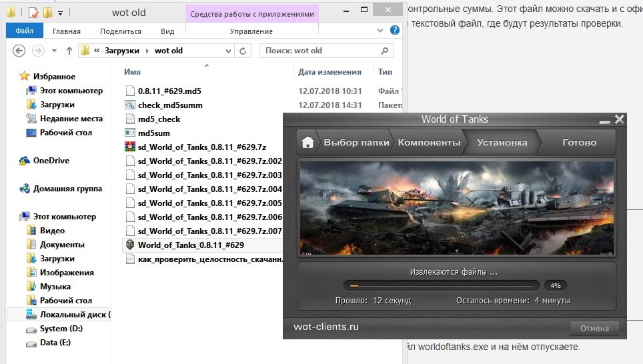
Task: Select file sd_World_of_Tanks_0.8.11_#629.7z.004
Action: pyautogui.click(x=210, y=189)
